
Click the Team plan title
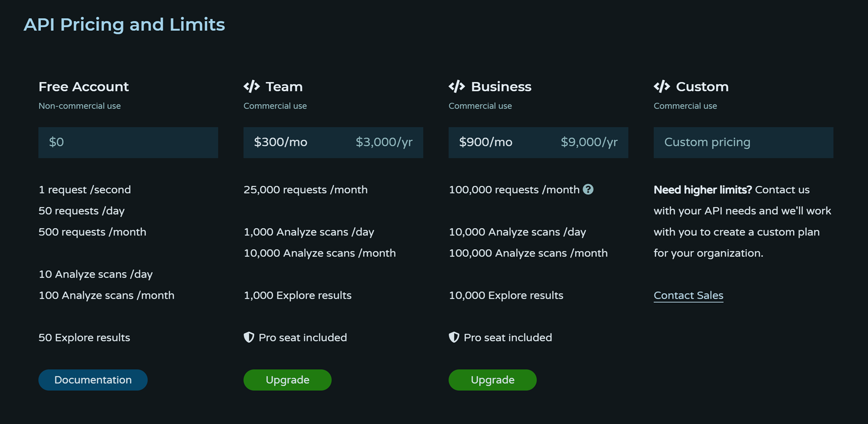pos(284,87)
